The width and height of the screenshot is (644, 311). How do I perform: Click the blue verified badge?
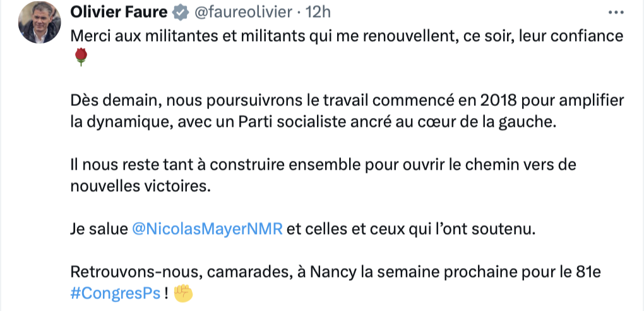(180, 12)
